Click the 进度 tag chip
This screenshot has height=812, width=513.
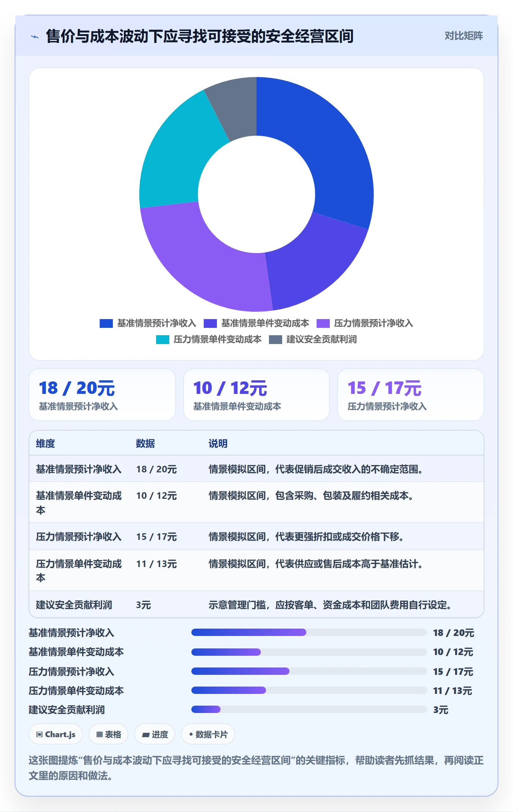tap(155, 734)
